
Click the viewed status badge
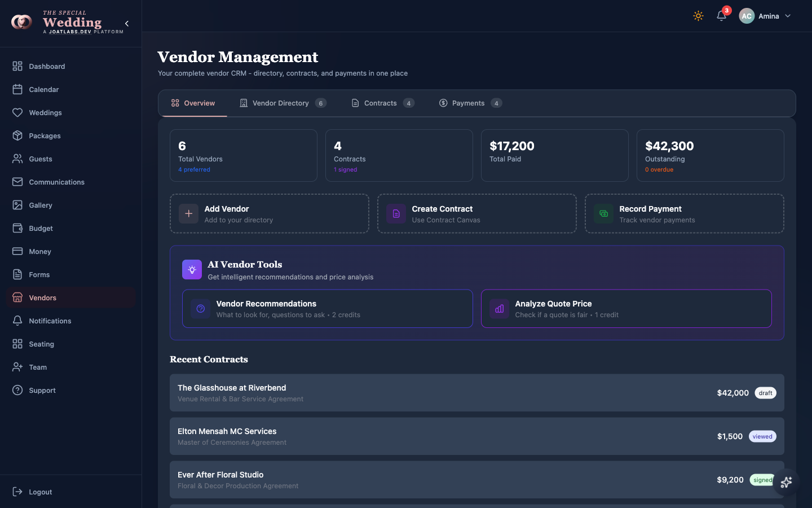tap(762, 436)
